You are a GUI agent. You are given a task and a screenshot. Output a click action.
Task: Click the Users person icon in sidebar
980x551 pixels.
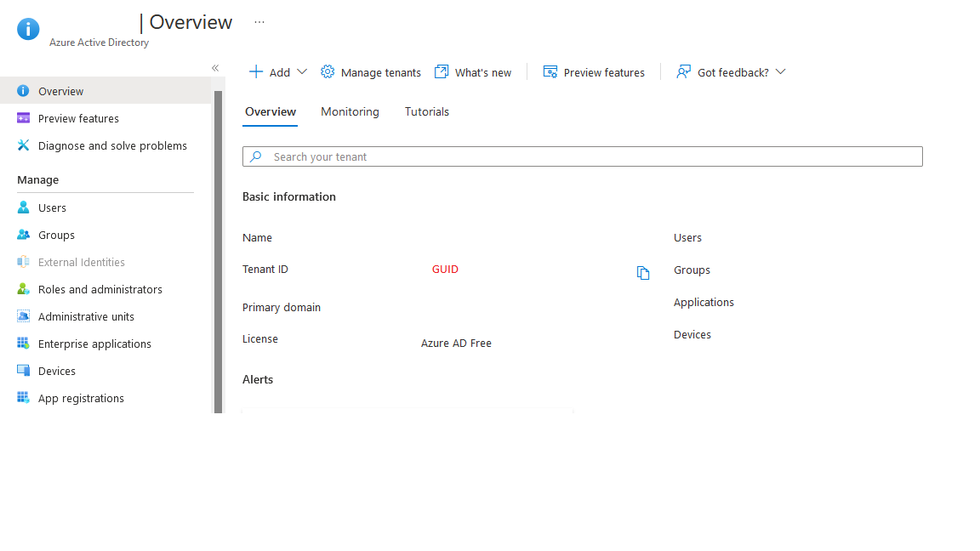[23, 207]
